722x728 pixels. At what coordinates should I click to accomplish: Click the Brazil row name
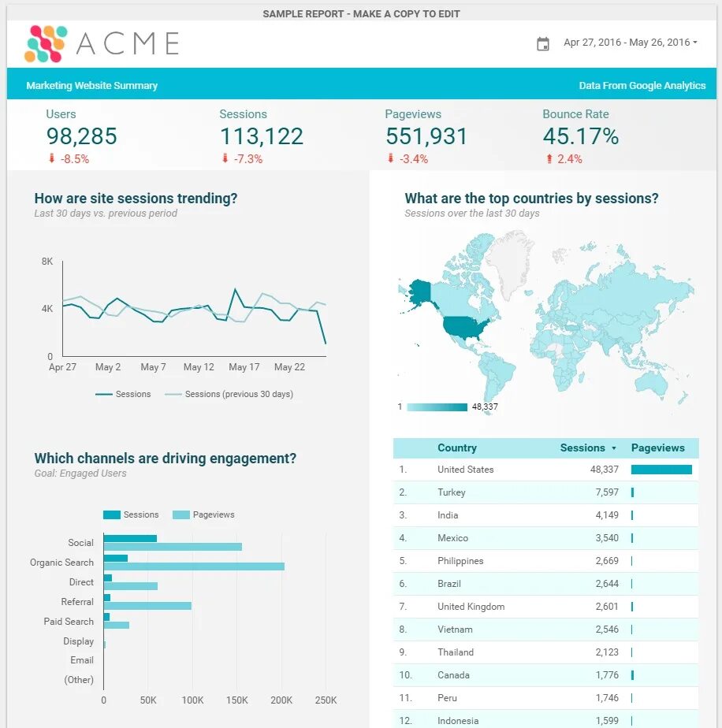click(449, 584)
